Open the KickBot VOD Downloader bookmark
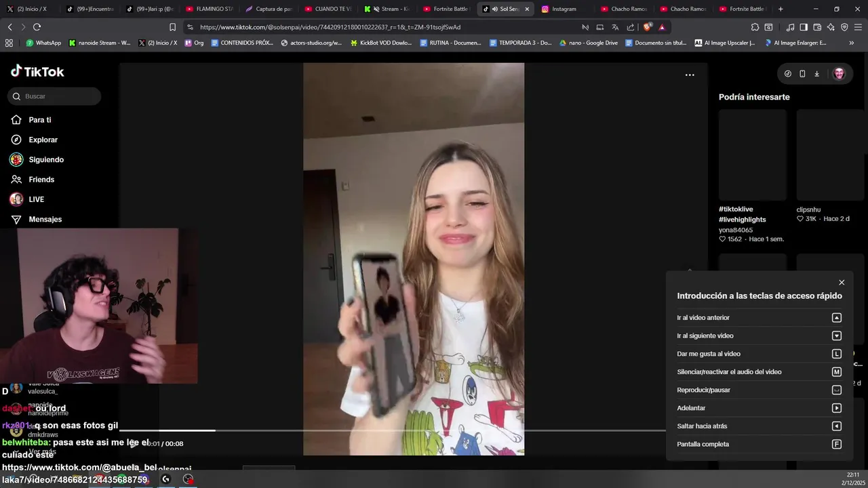Viewport: 868px width, 488px height. coord(381,43)
